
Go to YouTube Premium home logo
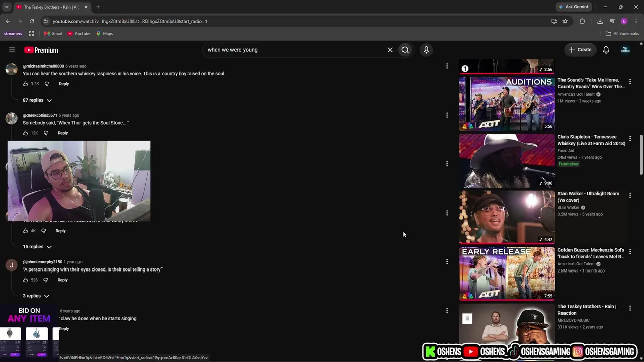[41, 50]
